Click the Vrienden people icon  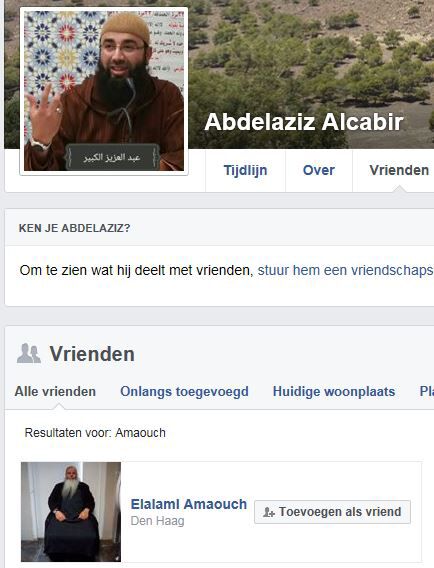coord(29,353)
